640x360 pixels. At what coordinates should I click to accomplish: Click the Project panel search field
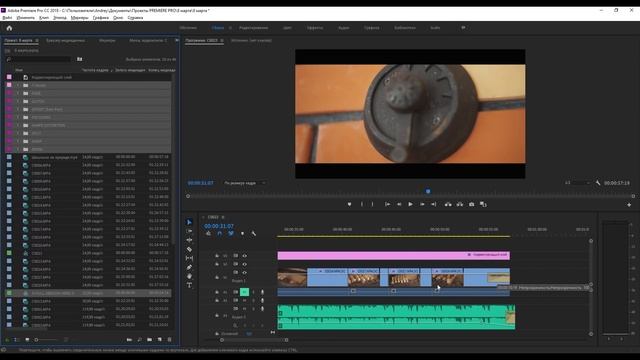38,59
